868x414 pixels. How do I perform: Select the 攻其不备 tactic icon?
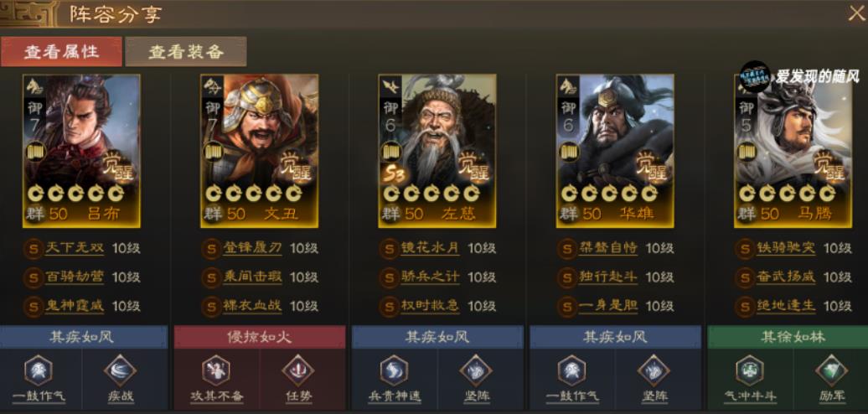click(x=216, y=370)
